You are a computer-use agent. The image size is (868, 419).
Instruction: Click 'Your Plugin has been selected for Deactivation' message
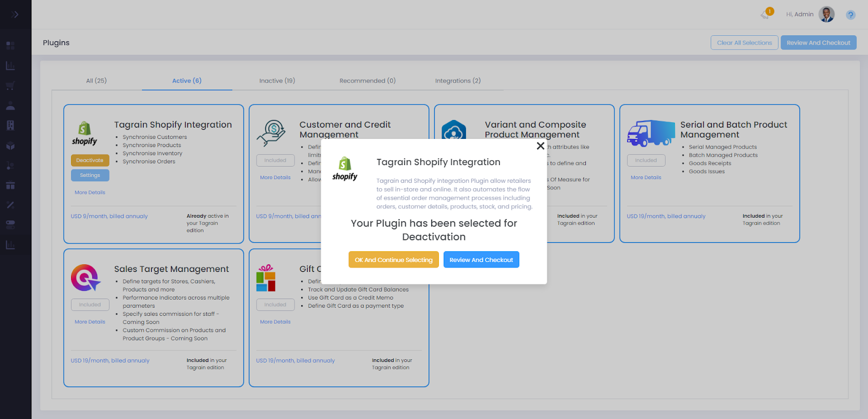tap(434, 230)
